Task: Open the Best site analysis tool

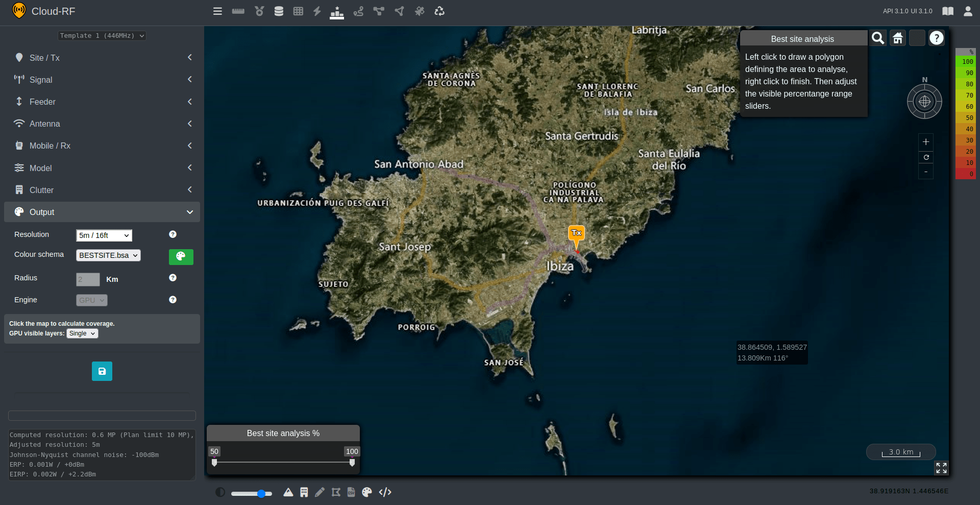Action: tap(337, 11)
